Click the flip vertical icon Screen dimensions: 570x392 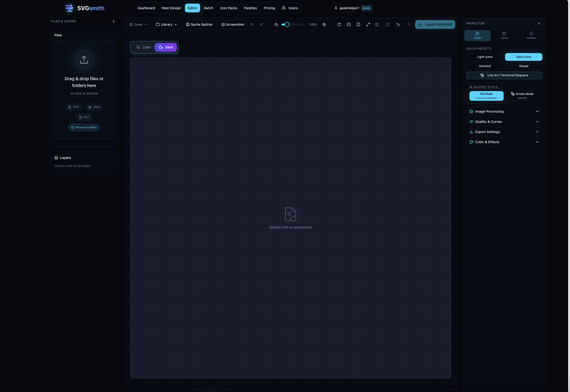coord(358,24)
